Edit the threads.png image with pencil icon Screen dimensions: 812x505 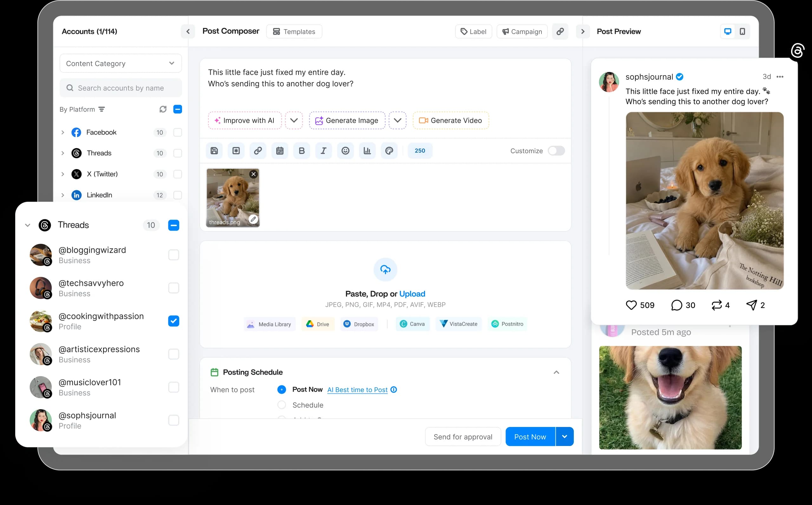tap(253, 219)
